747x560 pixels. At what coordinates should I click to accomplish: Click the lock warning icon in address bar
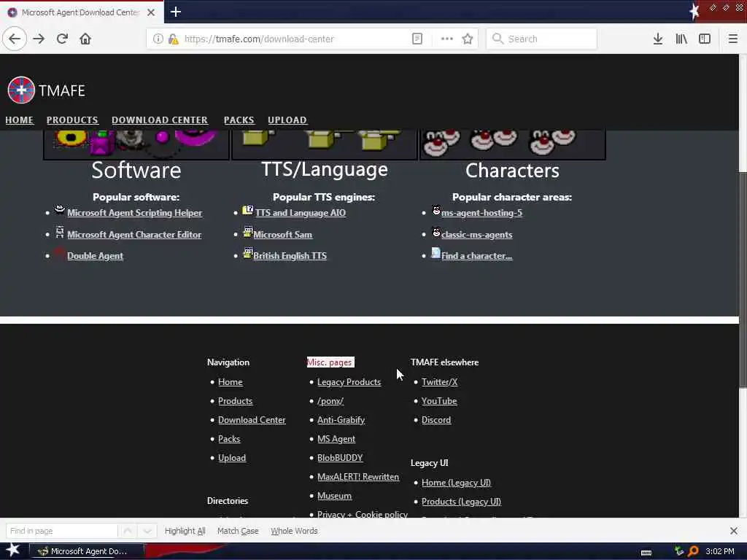tap(173, 39)
